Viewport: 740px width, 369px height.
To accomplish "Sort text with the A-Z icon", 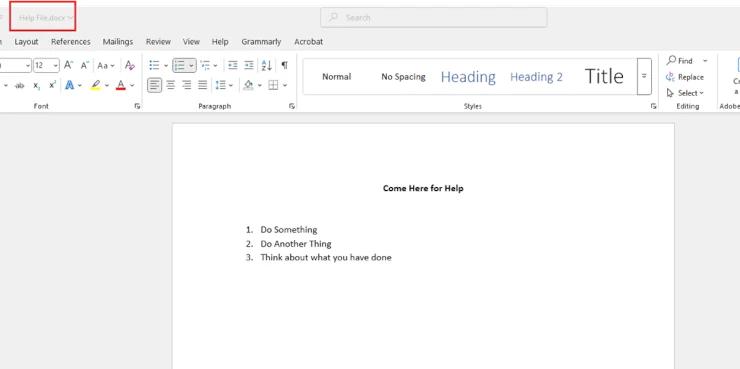I will coord(267,65).
